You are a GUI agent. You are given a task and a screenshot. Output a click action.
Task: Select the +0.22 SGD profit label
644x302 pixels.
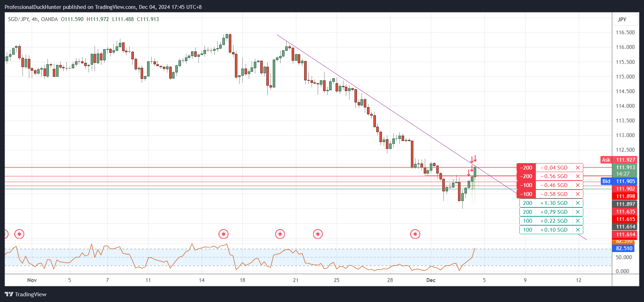coord(554,221)
